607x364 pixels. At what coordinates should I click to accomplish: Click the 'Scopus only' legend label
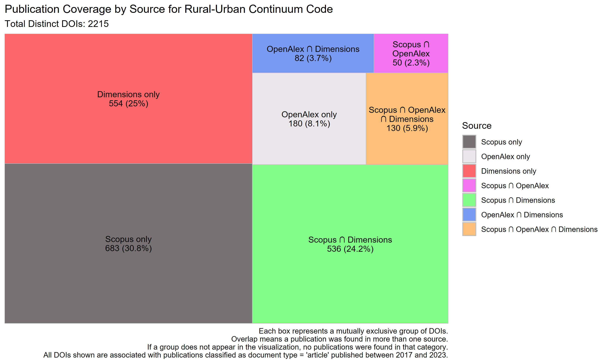coord(502,142)
